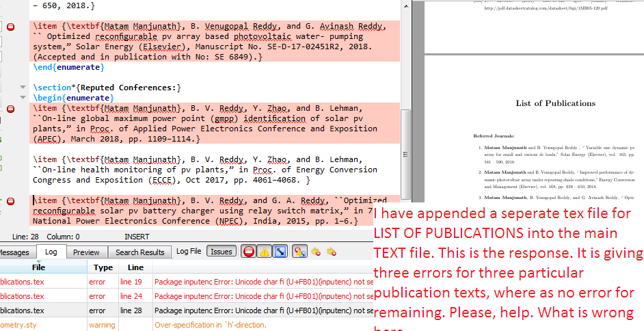The image size is (644, 331).
Task: Click 'List of Publications' heading in PDF preview
Action: click(x=555, y=103)
